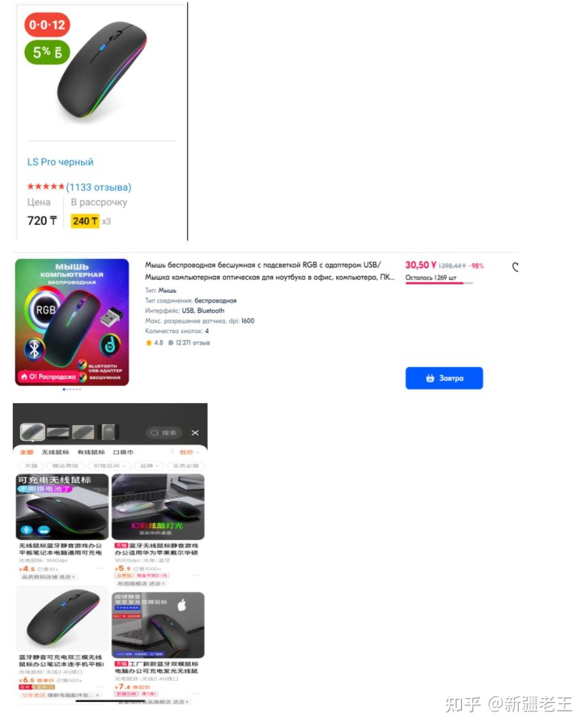Open the LS Pro черный product link

click(60, 162)
